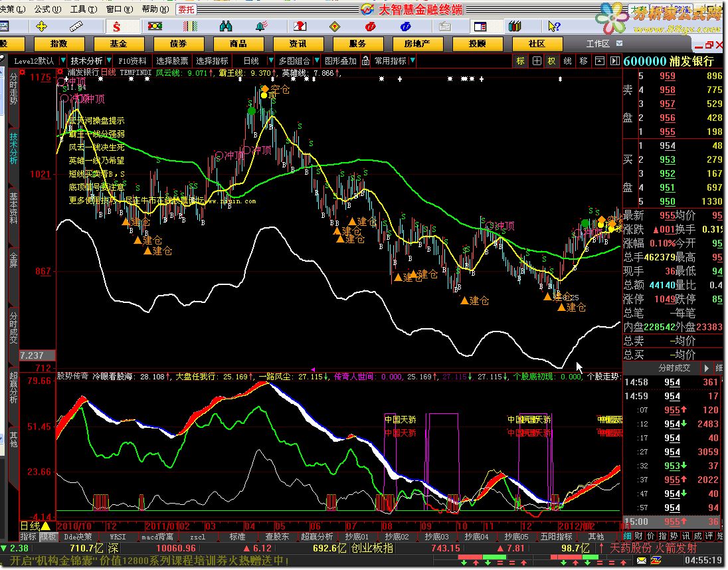Expand the 工作区 workspace dropdown
The width and height of the screenshot is (728, 570).
coord(619,43)
